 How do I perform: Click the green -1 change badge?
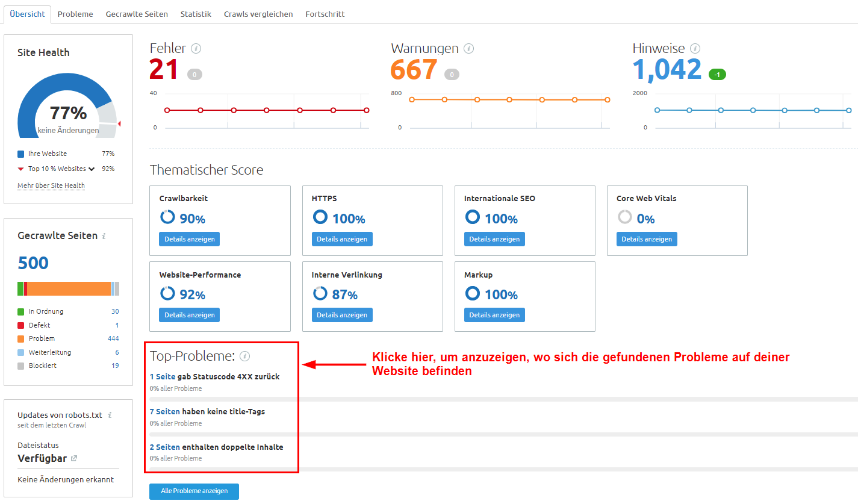(717, 75)
